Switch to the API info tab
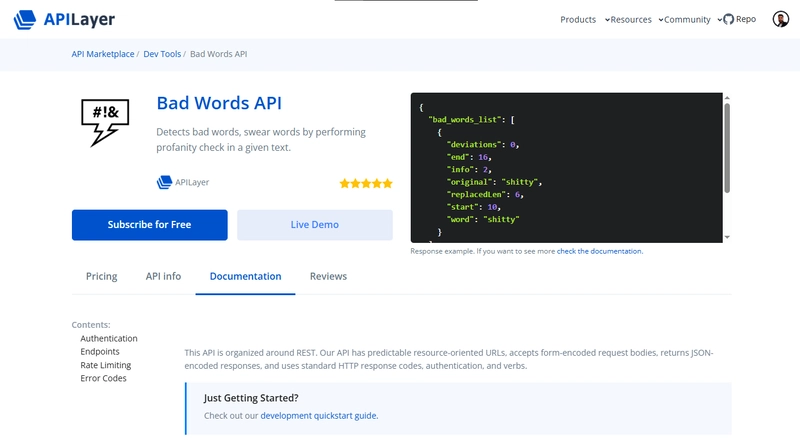800x446 pixels. coord(163,276)
